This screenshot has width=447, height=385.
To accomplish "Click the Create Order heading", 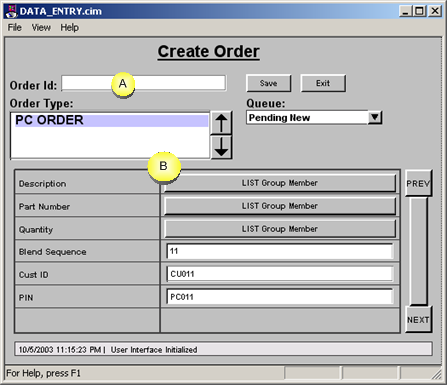I will click(208, 52).
